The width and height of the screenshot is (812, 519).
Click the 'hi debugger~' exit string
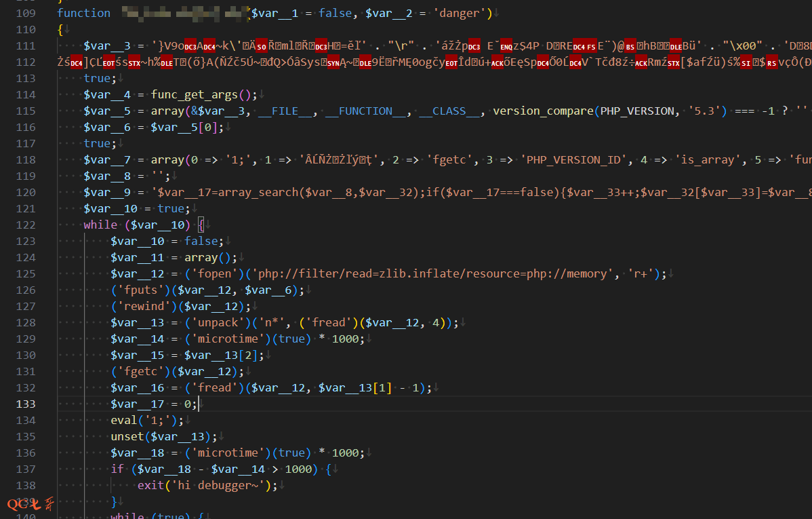[x=224, y=485]
